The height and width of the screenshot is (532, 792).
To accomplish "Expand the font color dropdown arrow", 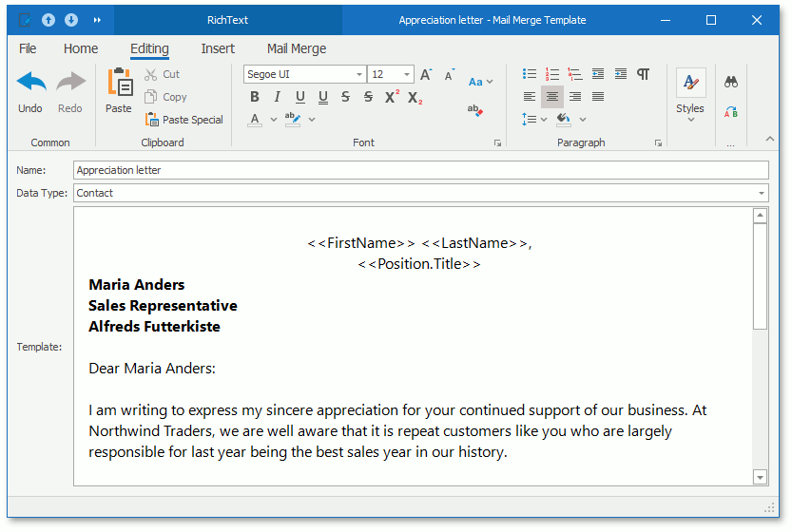I will click(274, 120).
